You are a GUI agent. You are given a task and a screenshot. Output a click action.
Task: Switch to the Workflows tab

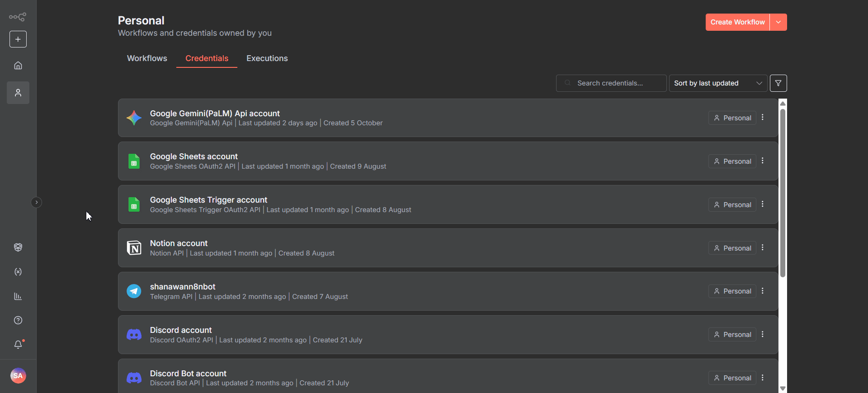(146, 58)
